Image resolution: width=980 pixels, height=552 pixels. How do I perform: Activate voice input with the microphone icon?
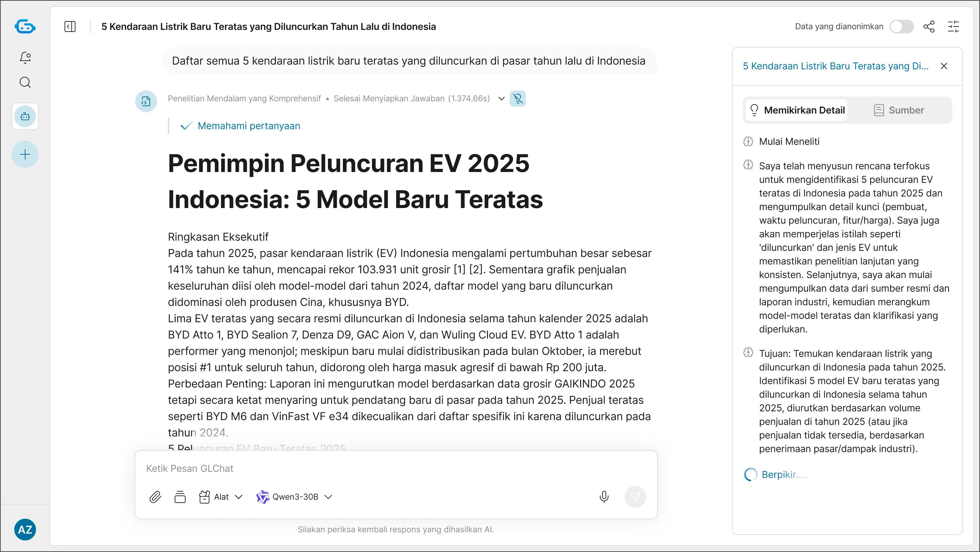(604, 497)
